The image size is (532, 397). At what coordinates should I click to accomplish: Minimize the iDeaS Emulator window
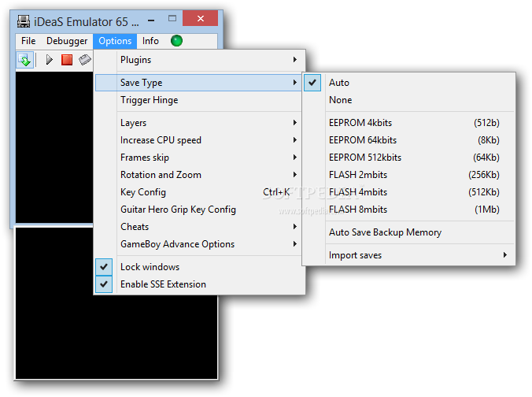(151, 20)
